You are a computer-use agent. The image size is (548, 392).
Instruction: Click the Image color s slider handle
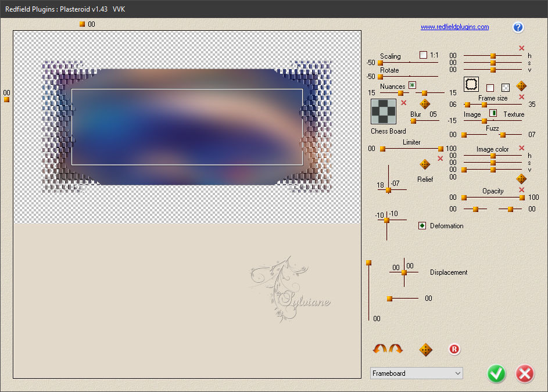pos(493,163)
